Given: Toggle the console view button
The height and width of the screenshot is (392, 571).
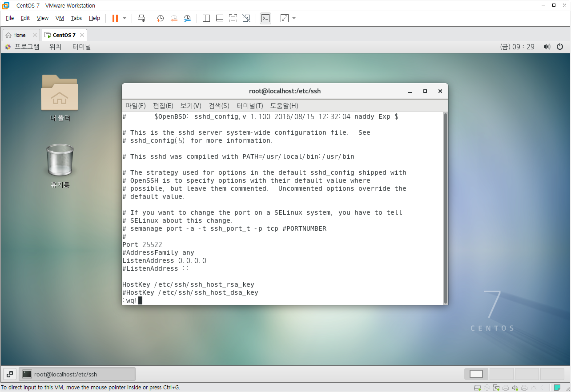Looking at the screenshot, I should (x=265, y=18).
